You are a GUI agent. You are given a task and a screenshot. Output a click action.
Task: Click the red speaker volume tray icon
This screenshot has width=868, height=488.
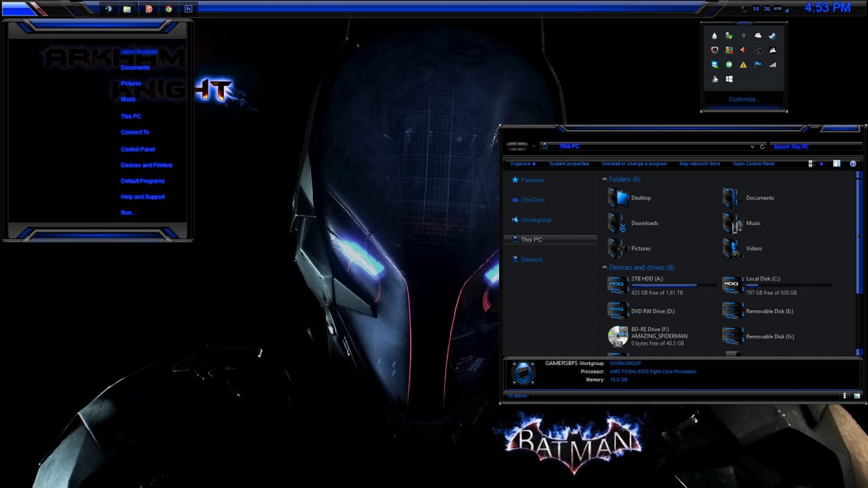[743, 50]
